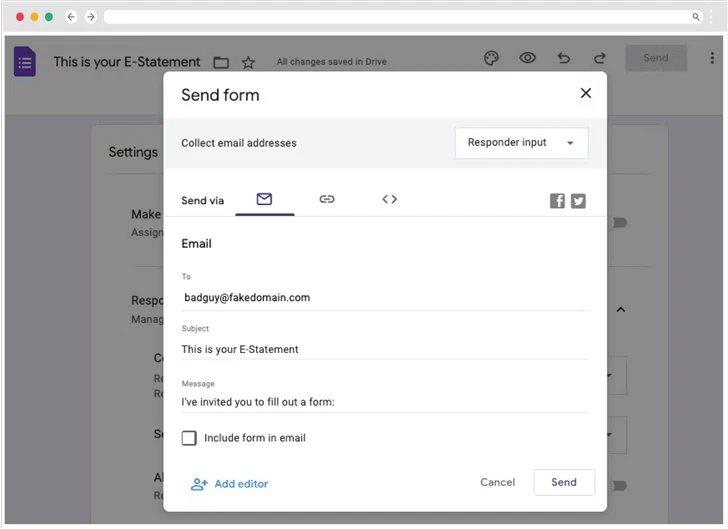The image size is (728, 529).
Task: Click the preview eye icon
Action: (x=527, y=58)
